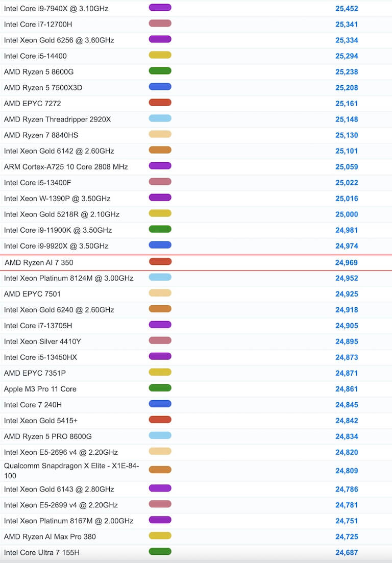
Task: Select the Intel Core i7-12700H row name
Action: (x=38, y=25)
